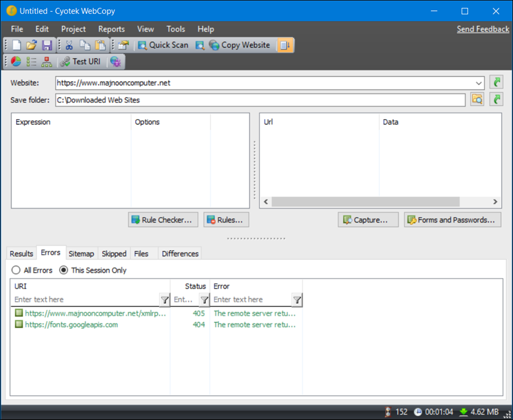This screenshot has width=513, height=420.
Task: Switch to the Sitemap tab
Action: (x=81, y=253)
